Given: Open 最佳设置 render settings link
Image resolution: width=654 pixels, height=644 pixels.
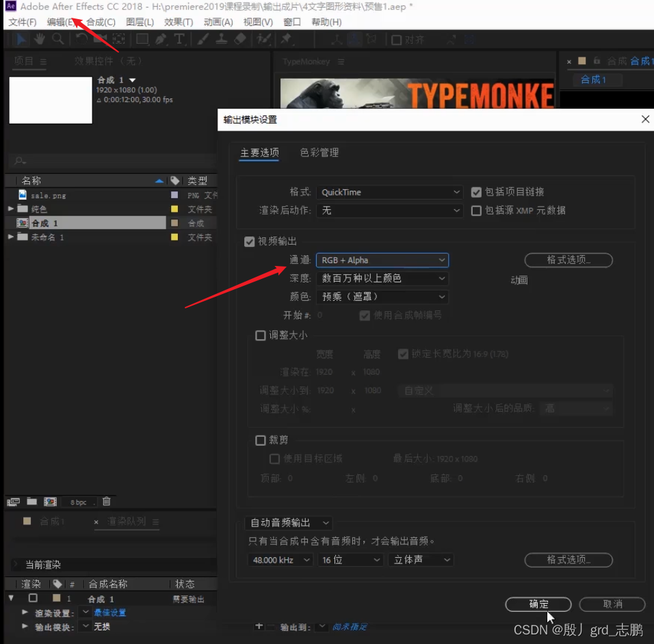Looking at the screenshot, I should pyautogui.click(x=109, y=613).
